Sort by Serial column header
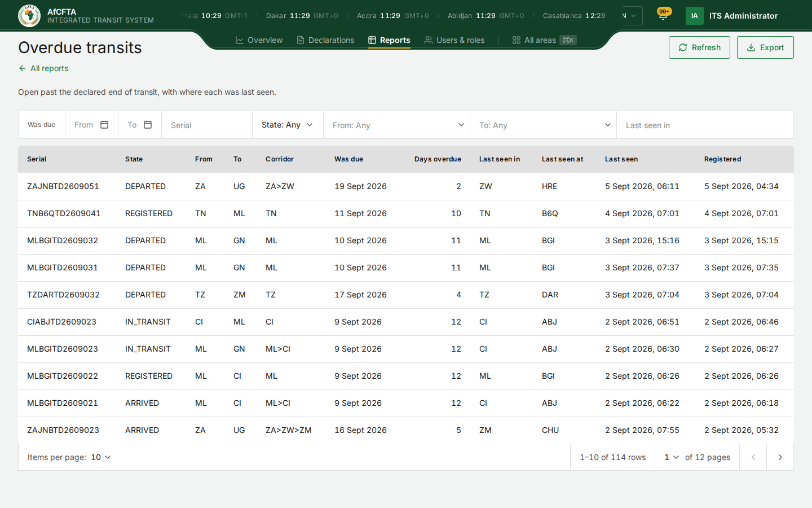812x508 pixels. [37, 159]
